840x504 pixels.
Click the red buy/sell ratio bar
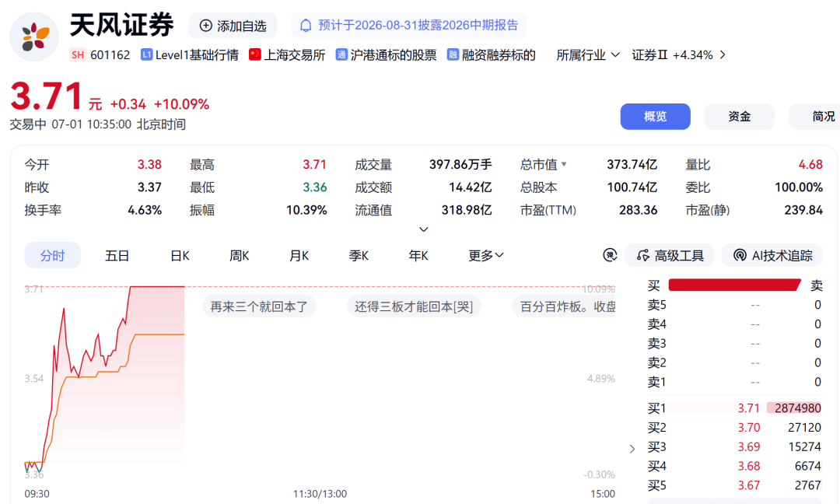coord(734,285)
